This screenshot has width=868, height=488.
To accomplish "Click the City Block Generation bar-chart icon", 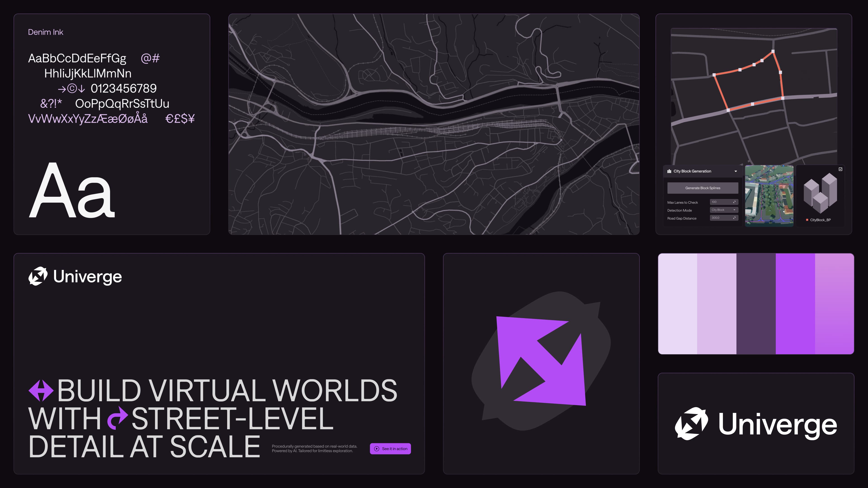I will 669,171.
